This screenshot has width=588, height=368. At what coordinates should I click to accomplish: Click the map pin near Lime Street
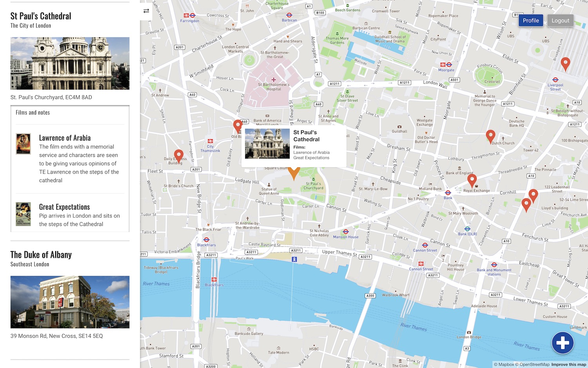[x=526, y=204]
